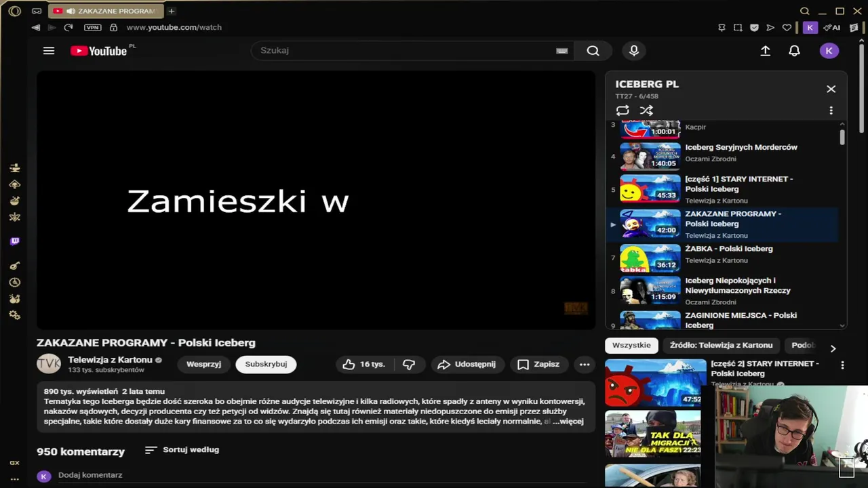Dislike the video
Viewport: 868px width, 488px height.
(x=409, y=364)
